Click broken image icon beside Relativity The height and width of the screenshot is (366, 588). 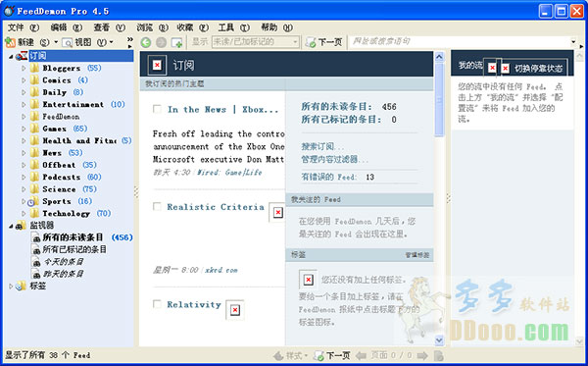(235, 310)
